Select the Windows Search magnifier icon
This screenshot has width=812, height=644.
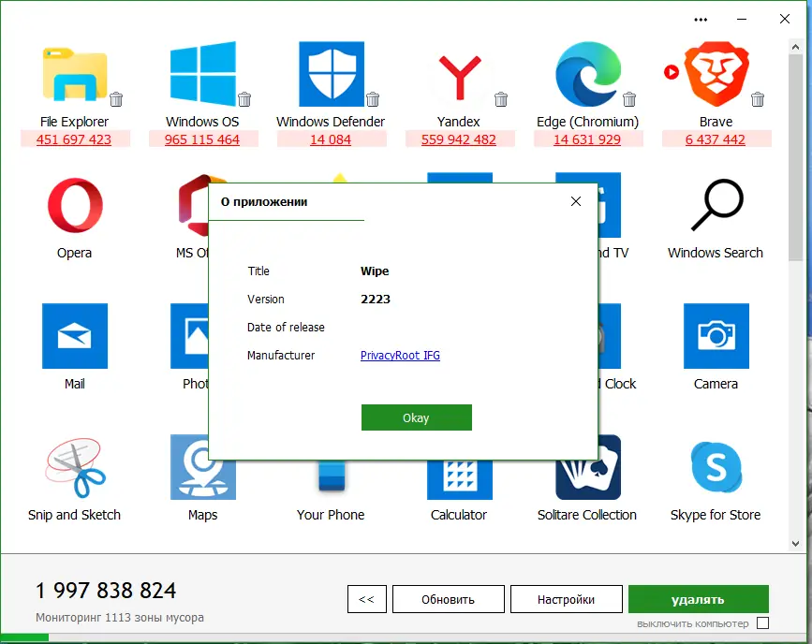[x=716, y=205]
